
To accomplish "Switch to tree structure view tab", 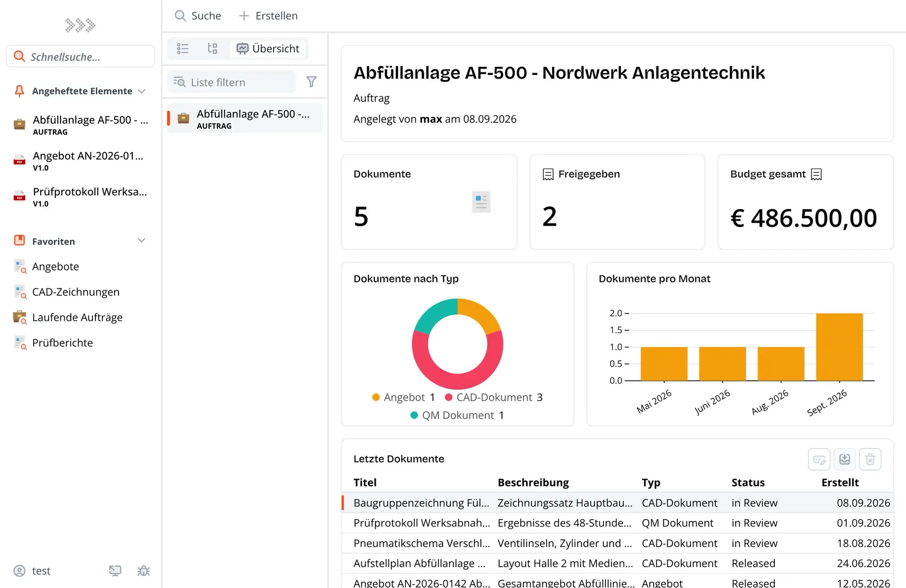I will (x=212, y=49).
